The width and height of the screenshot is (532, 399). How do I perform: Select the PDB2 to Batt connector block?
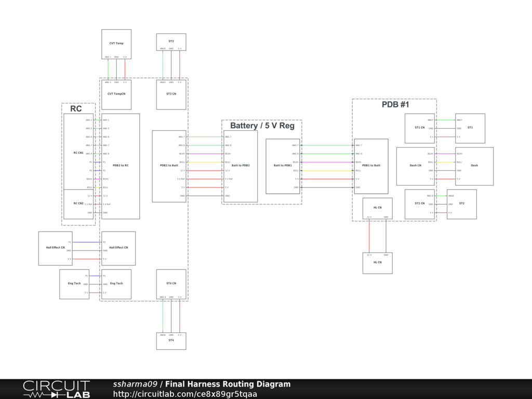click(169, 166)
